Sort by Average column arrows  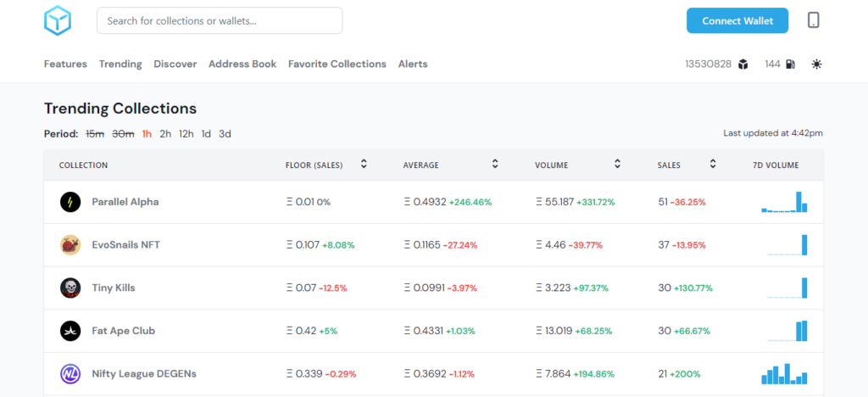tap(495, 164)
